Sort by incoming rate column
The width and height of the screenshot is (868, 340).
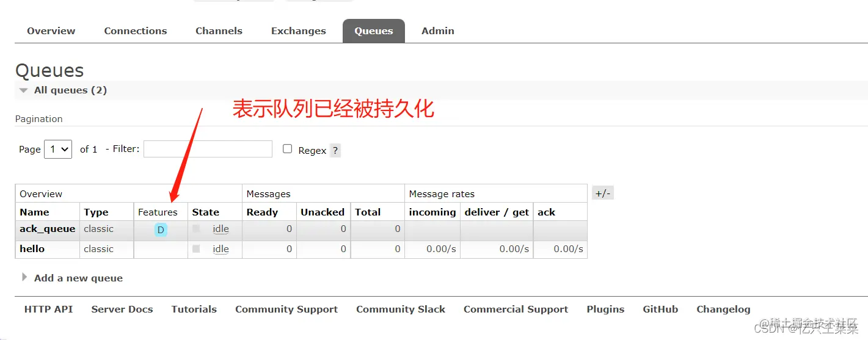[432, 212]
